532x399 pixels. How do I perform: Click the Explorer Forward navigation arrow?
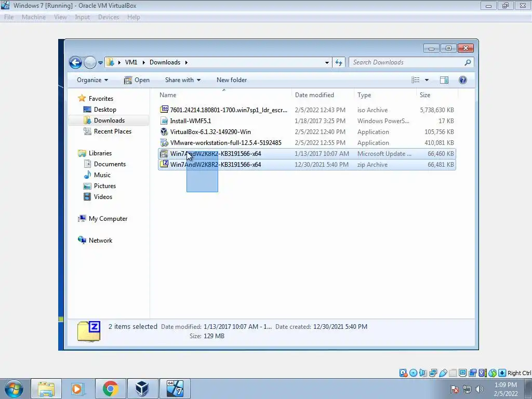click(90, 62)
